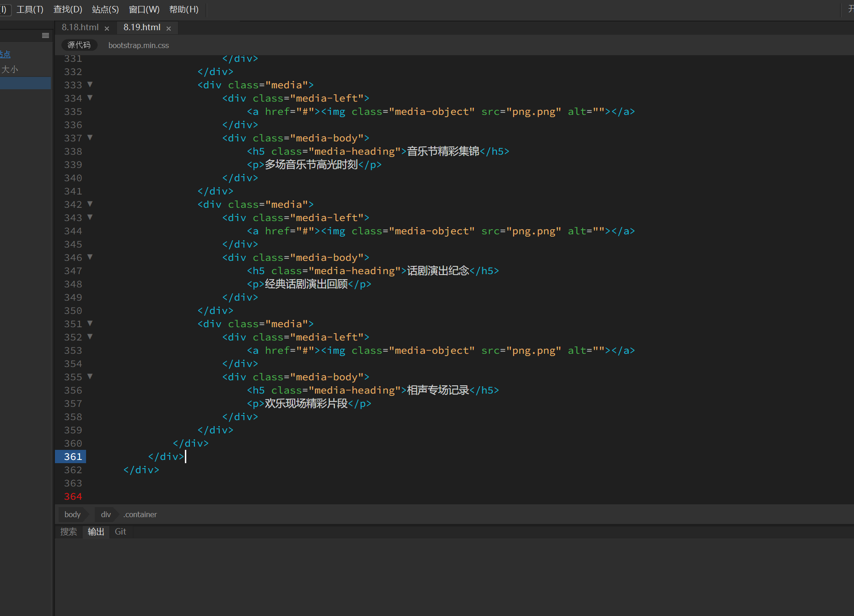Collapse the media div at line 351
Screen dimensions: 854x616
click(90, 324)
